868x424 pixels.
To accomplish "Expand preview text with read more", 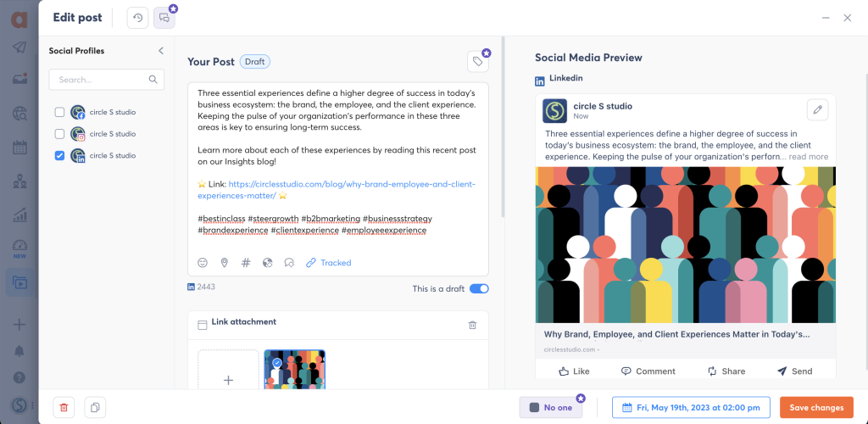I will point(809,157).
